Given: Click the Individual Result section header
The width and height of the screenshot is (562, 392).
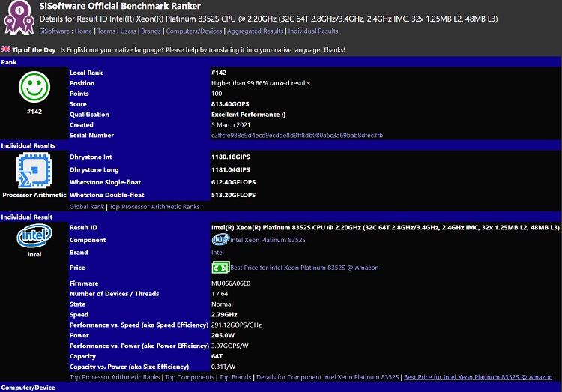Looking at the screenshot, I should coord(280,217).
